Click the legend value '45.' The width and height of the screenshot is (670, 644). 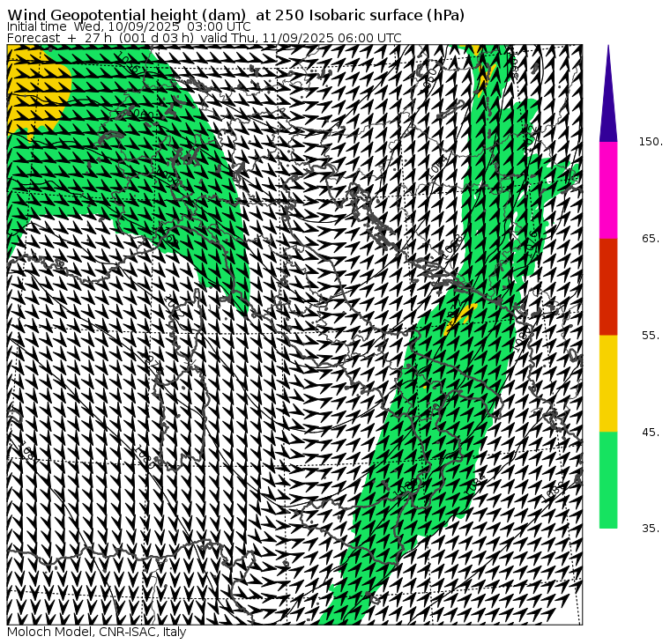coord(651,433)
